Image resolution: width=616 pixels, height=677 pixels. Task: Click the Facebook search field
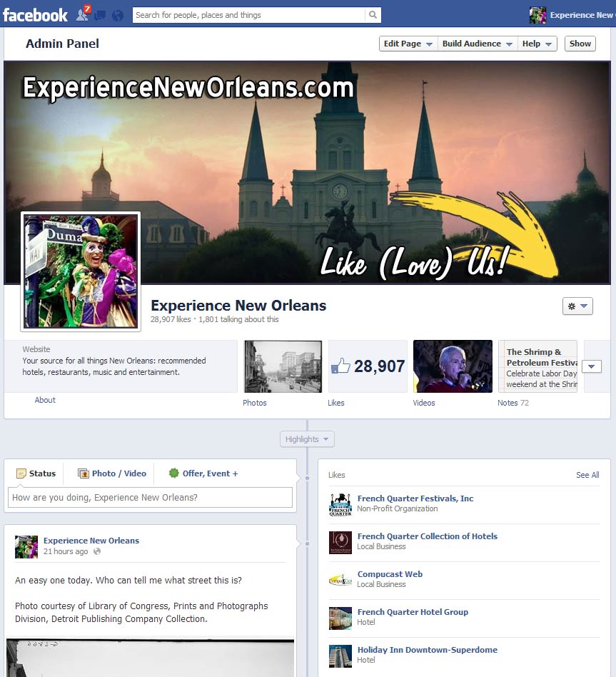(x=248, y=15)
